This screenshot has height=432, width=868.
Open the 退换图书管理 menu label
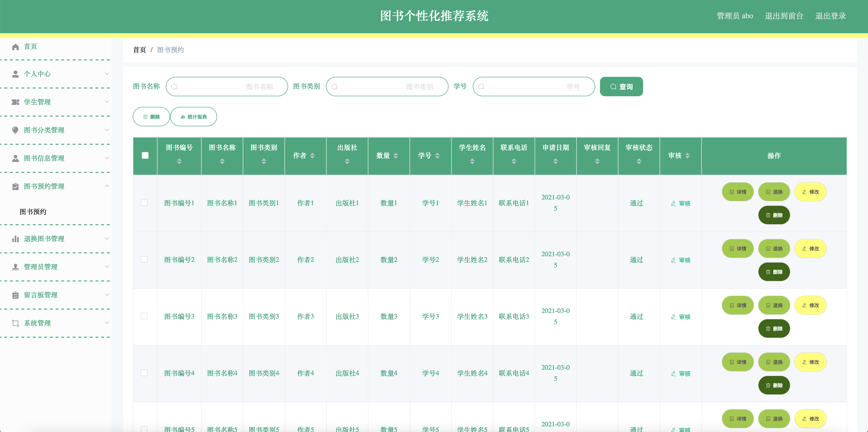click(x=44, y=239)
